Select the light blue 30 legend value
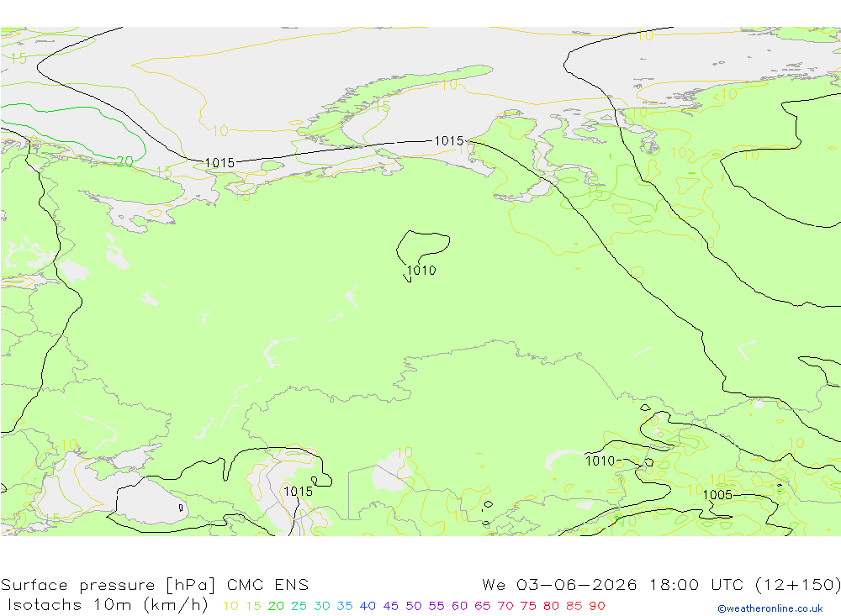 tap(322, 606)
